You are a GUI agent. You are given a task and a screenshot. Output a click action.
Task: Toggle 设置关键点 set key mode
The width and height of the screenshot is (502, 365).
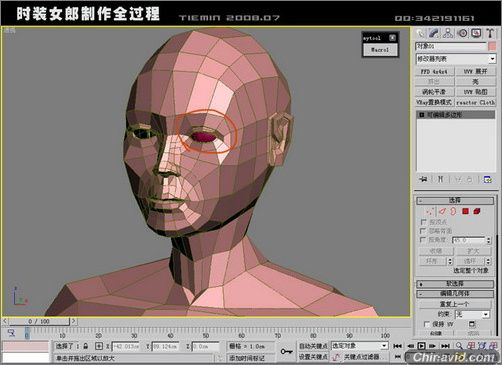313,357
